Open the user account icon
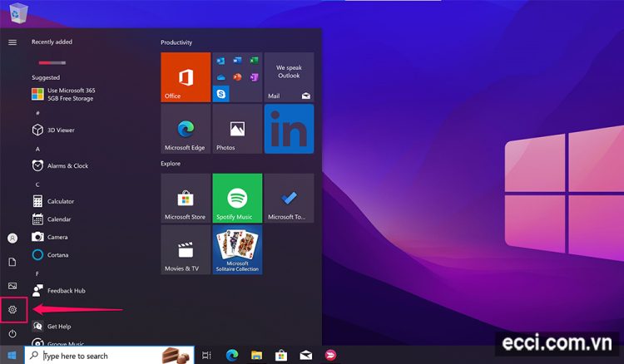The width and height of the screenshot is (624, 364). (x=12, y=238)
